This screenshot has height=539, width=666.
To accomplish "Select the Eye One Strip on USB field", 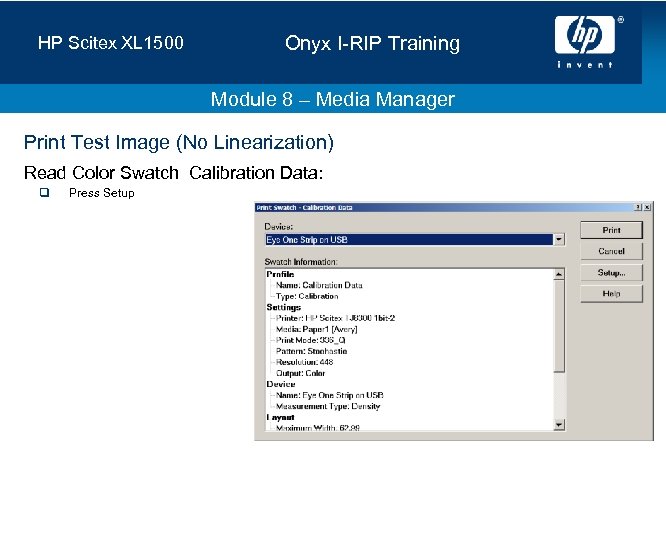I will [409, 240].
